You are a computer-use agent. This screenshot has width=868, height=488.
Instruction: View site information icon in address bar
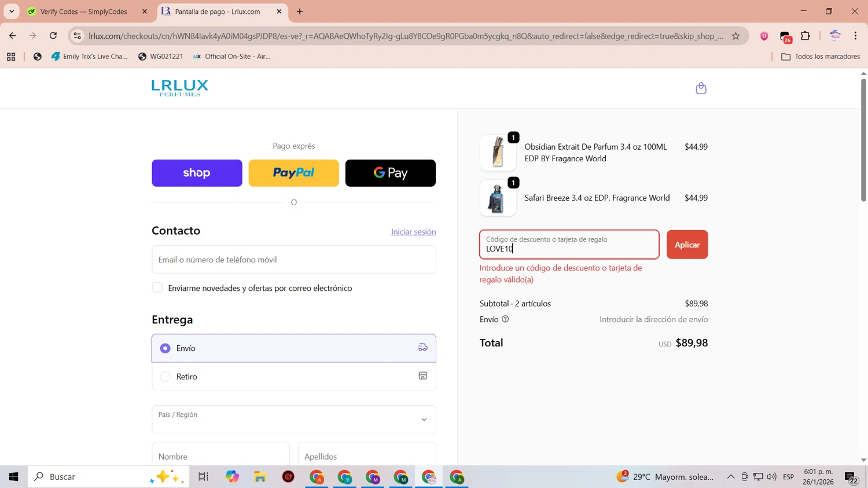click(77, 36)
